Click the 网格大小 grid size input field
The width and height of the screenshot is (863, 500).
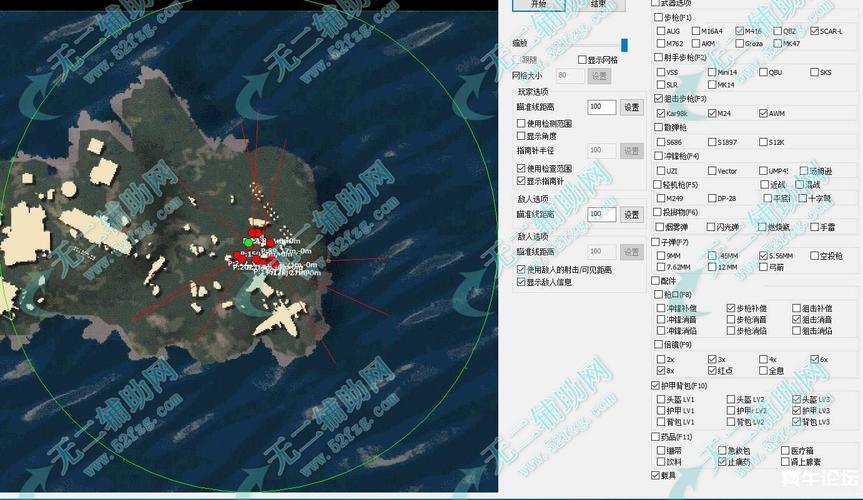click(570, 75)
